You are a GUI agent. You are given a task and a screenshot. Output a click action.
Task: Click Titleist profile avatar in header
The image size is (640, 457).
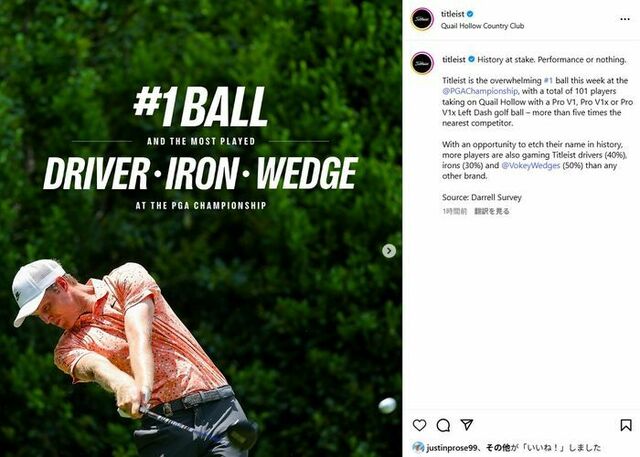422,19
